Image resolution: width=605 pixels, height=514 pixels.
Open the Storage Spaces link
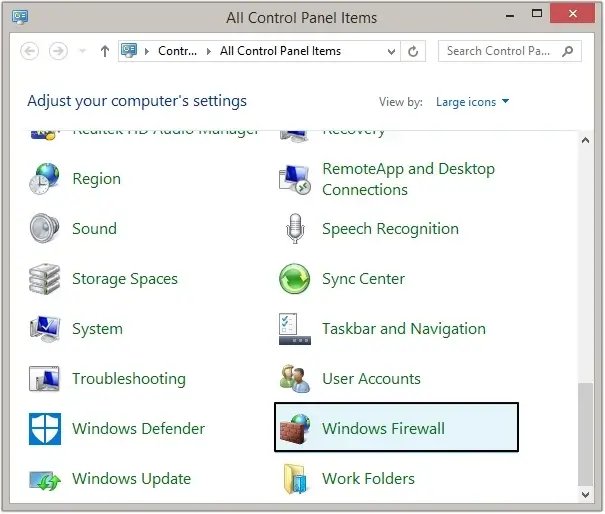pyautogui.click(x=125, y=279)
